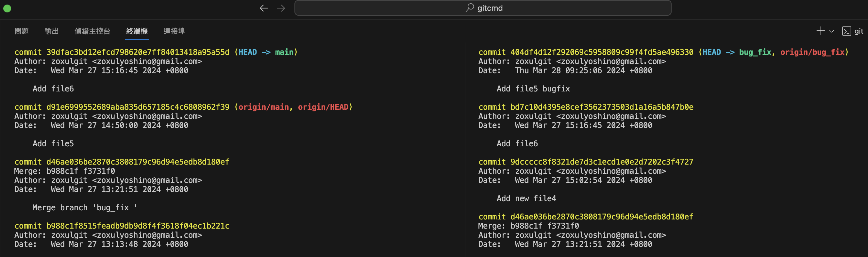Click the git terminal shell icon
Screen dimensions: 868x257
coord(846,31)
